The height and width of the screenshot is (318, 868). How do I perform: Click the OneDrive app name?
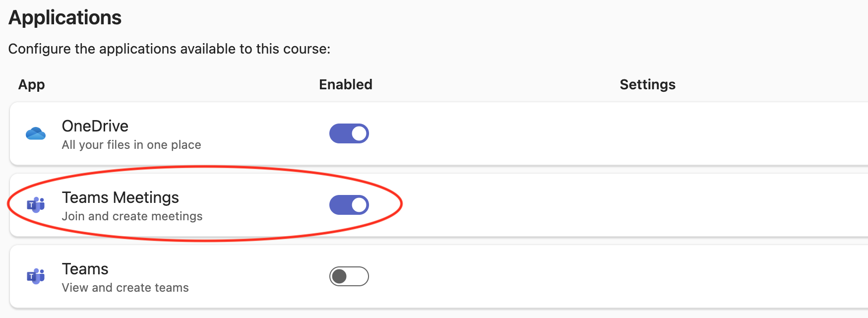(95, 126)
